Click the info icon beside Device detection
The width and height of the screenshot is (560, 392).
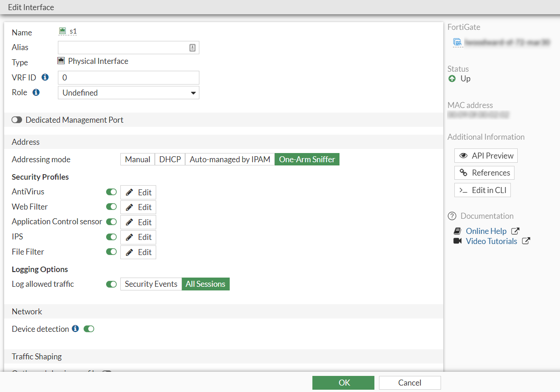pyautogui.click(x=75, y=329)
